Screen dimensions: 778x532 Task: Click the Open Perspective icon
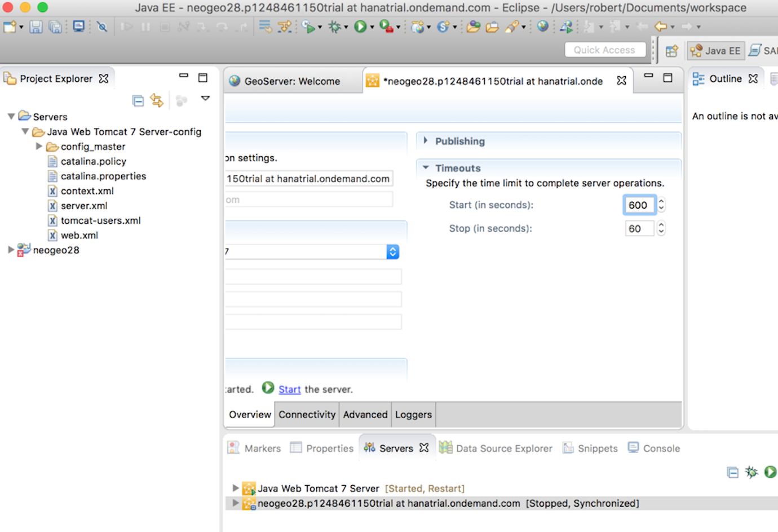[671, 51]
